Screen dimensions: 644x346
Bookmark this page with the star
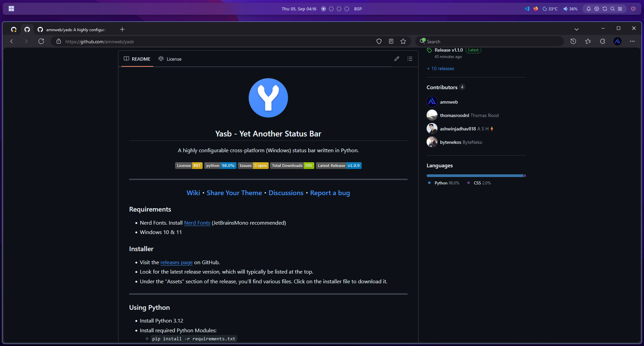click(403, 41)
